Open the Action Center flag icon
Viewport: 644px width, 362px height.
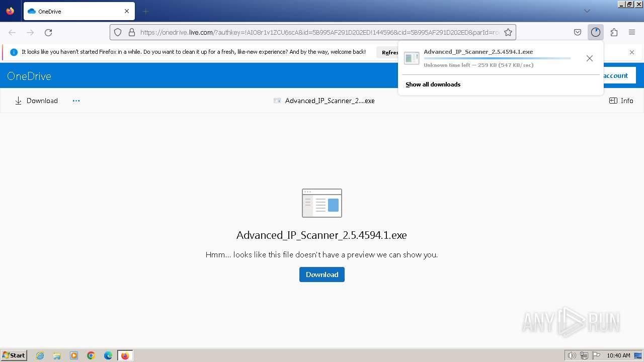[x=596, y=355]
